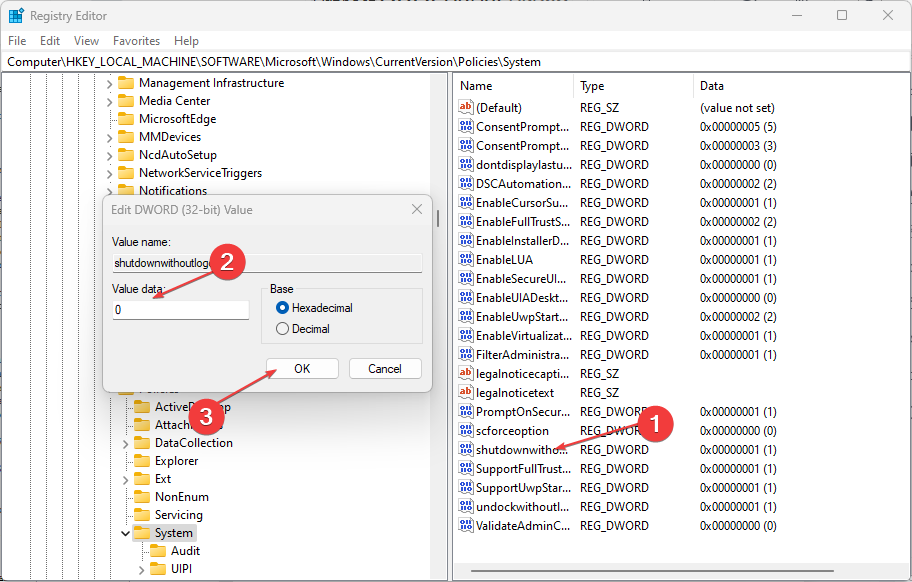The height and width of the screenshot is (582, 912).
Task: Collapse the System key
Action: click(125, 533)
